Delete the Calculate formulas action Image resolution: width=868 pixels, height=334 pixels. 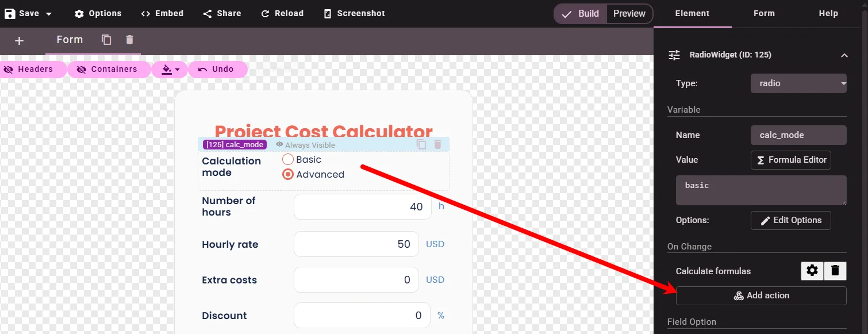pos(835,270)
